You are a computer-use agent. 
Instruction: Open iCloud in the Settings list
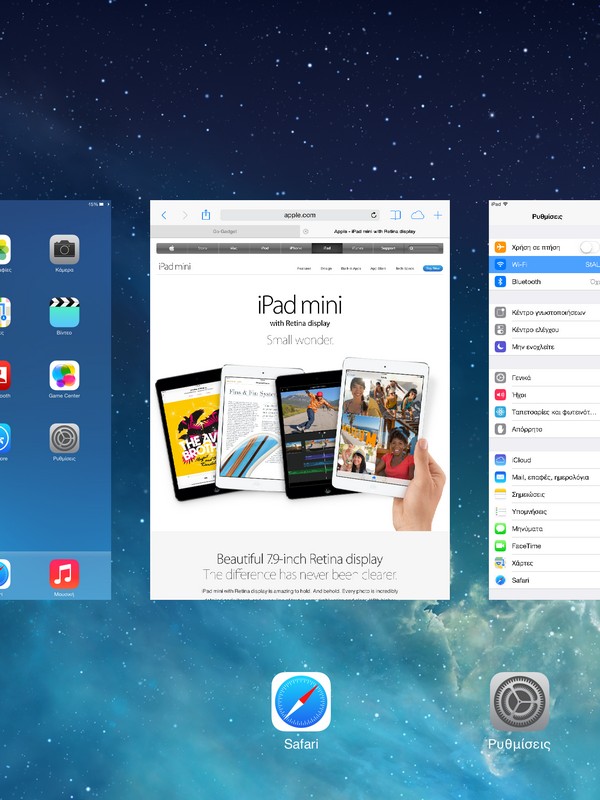tap(544, 460)
